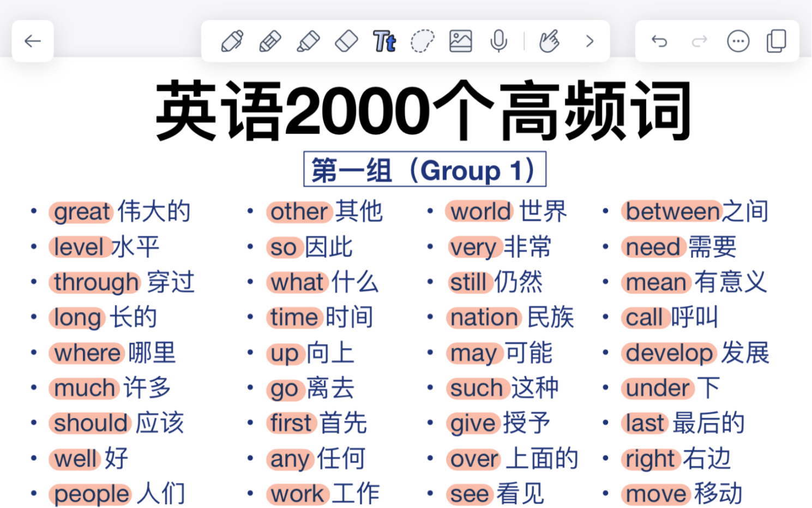Tap the word "up"
This screenshot has width=812, height=508.
(285, 353)
